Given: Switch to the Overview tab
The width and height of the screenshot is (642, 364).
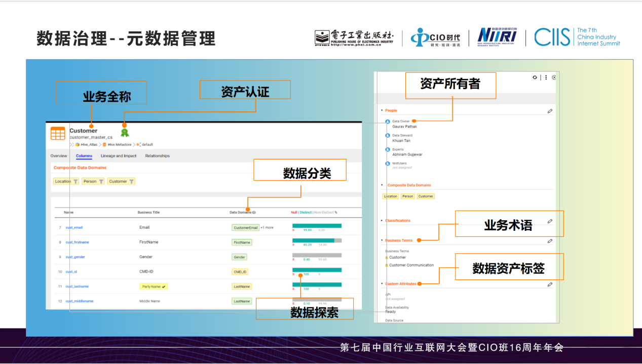Looking at the screenshot, I should click(59, 156).
